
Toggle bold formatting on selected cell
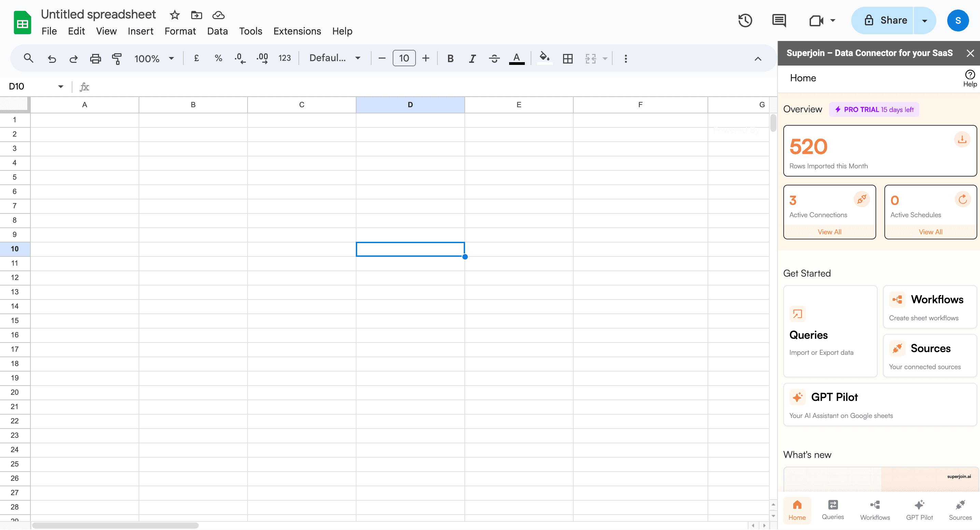point(450,59)
